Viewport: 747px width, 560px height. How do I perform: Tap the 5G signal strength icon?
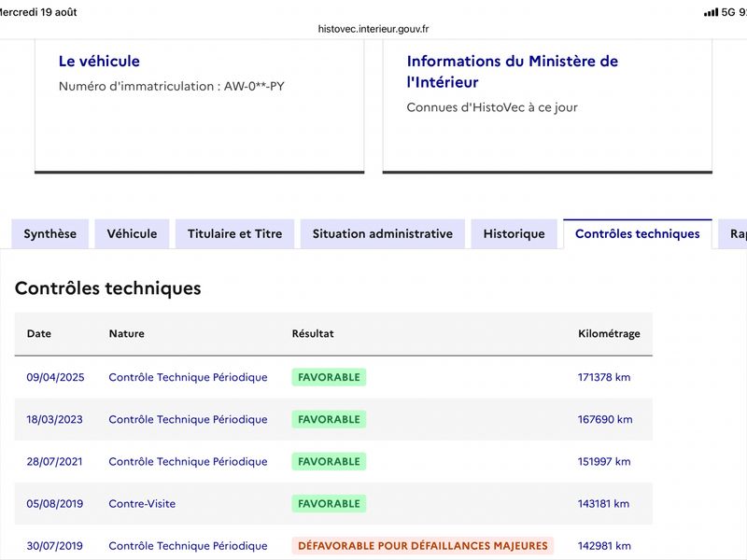711,12
